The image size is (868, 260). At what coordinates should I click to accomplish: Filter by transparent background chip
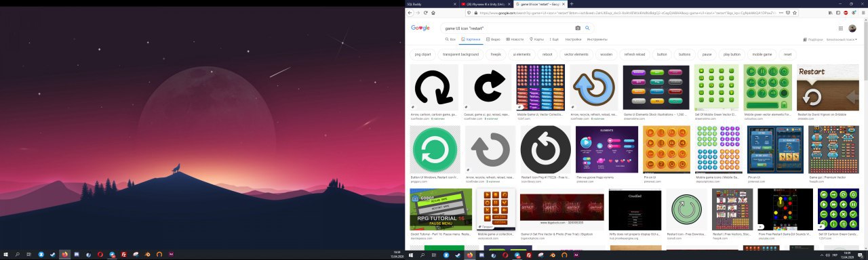coord(461,54)
